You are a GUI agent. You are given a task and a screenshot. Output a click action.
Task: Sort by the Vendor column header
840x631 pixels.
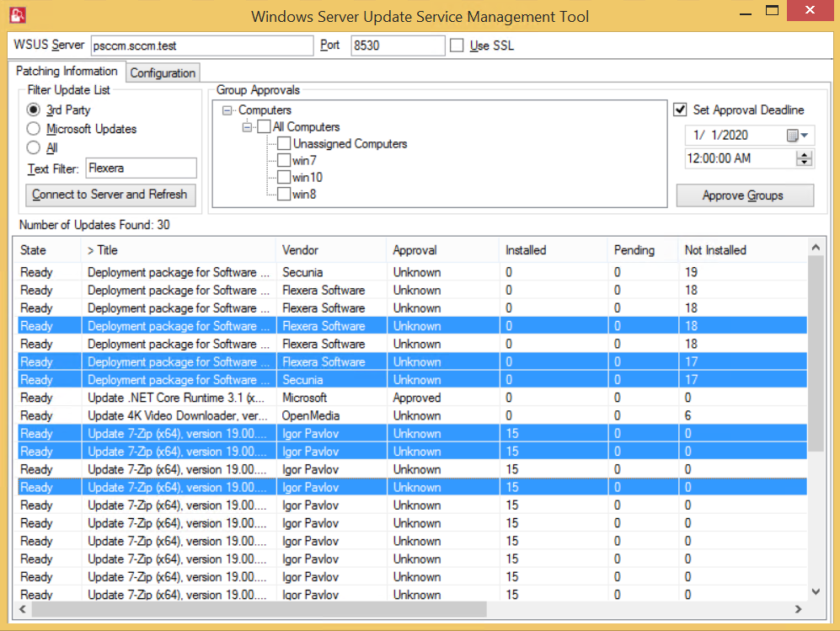(x=301, y=250)
